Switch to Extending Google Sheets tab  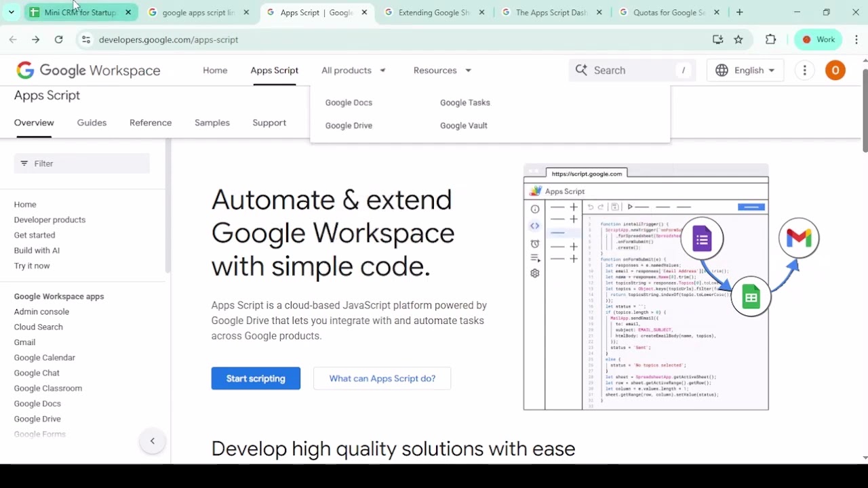point(433,12)
